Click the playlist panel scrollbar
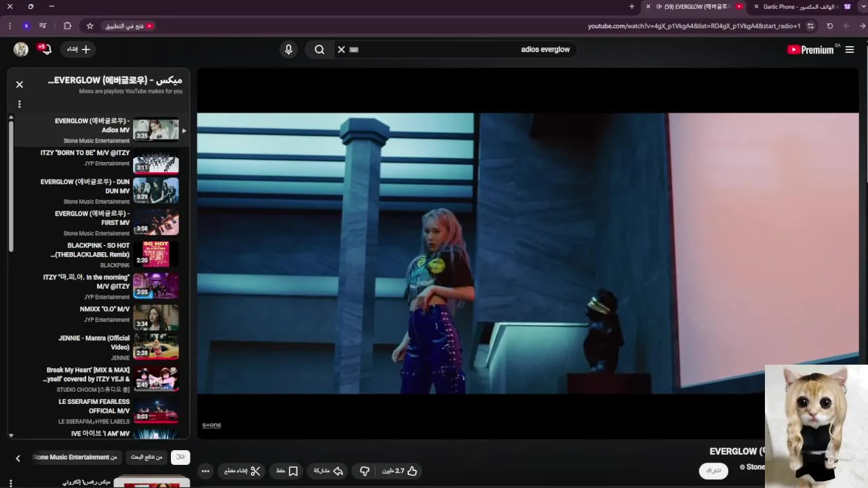The width and height of the screenshot is (868, 488). (11, 186)
